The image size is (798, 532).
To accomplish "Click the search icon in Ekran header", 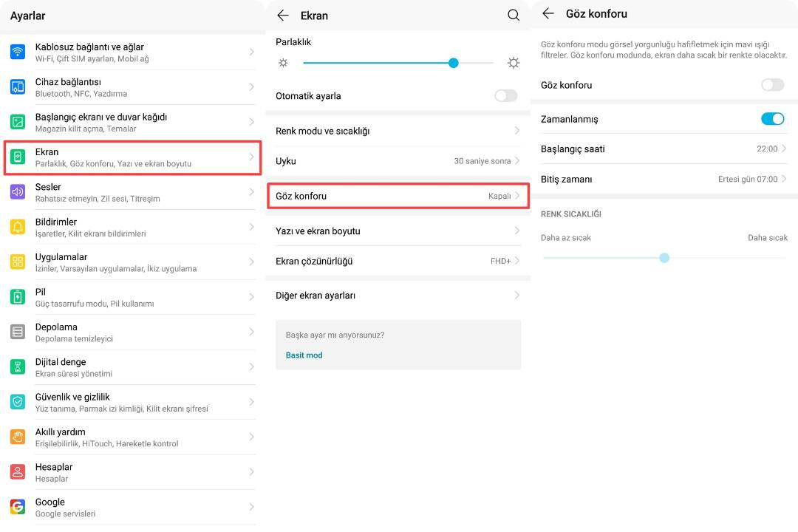I will pyautogui.click(x=514, y=15).
